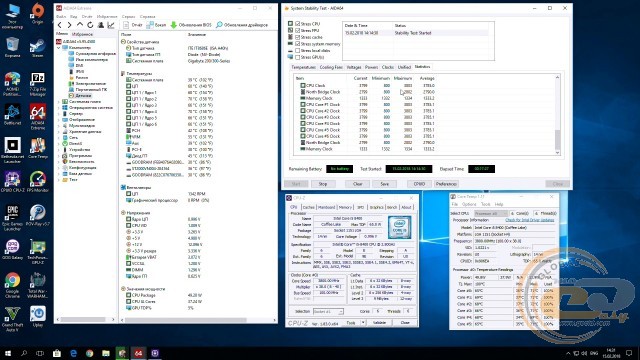Click the Stop button in Stability Test
Screen dimensions: 640x360
click(x=323, y=184)
